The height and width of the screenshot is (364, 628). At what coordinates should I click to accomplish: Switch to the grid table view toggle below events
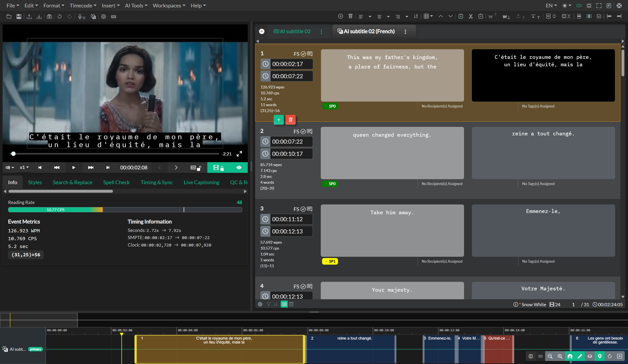(x=291, y=304)
